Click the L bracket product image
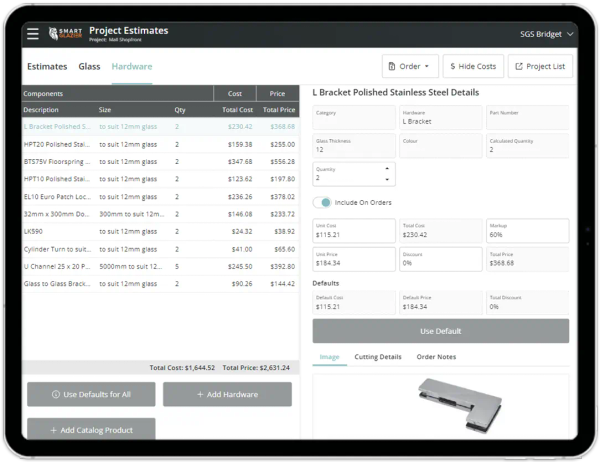The width and height of the screenshot is (600, 462). coord(459,405)
